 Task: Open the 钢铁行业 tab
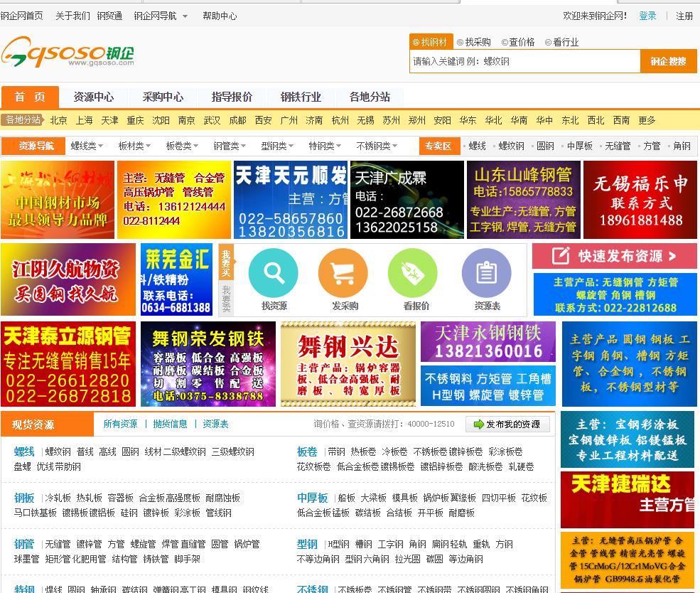click(301, 97)
